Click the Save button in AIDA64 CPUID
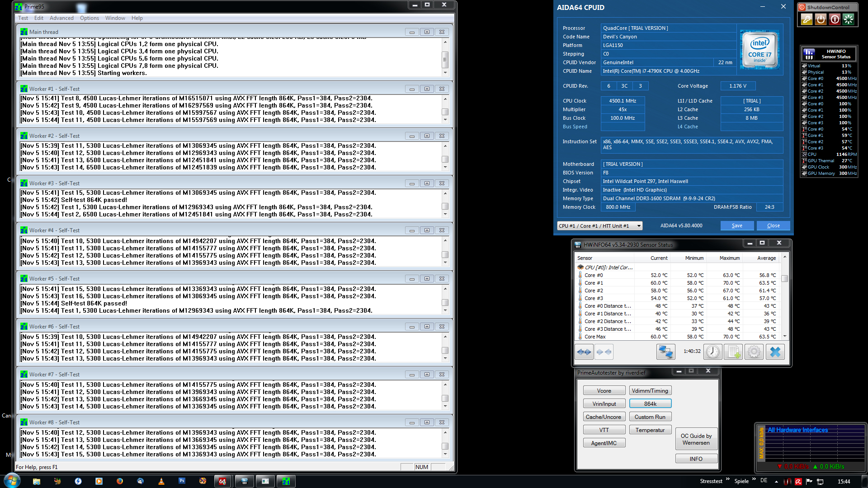This screenshot has width=868, height=488. point(737,226)
